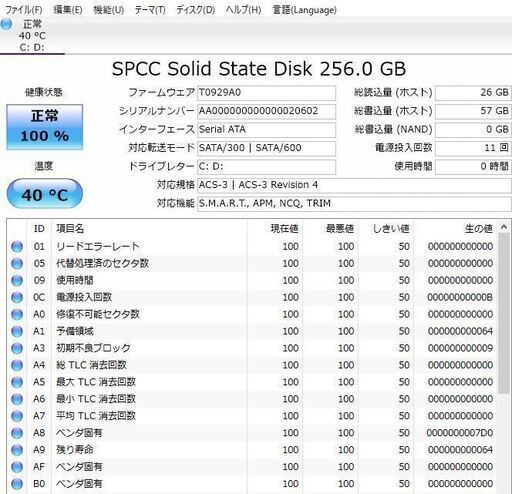Open the 機能(U) menu
The height and width of the screenshot is (494, 512).
tap(109, 10)
